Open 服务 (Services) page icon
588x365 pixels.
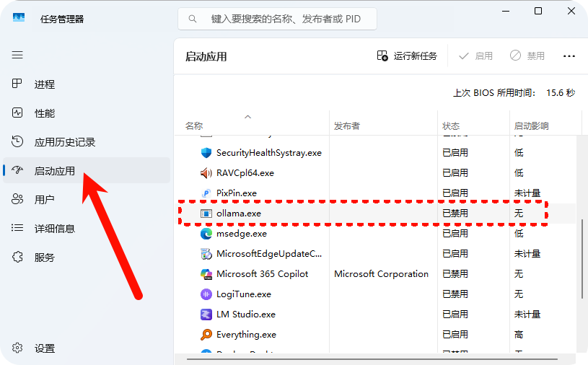pyautogui.click(x=18, y=258)
